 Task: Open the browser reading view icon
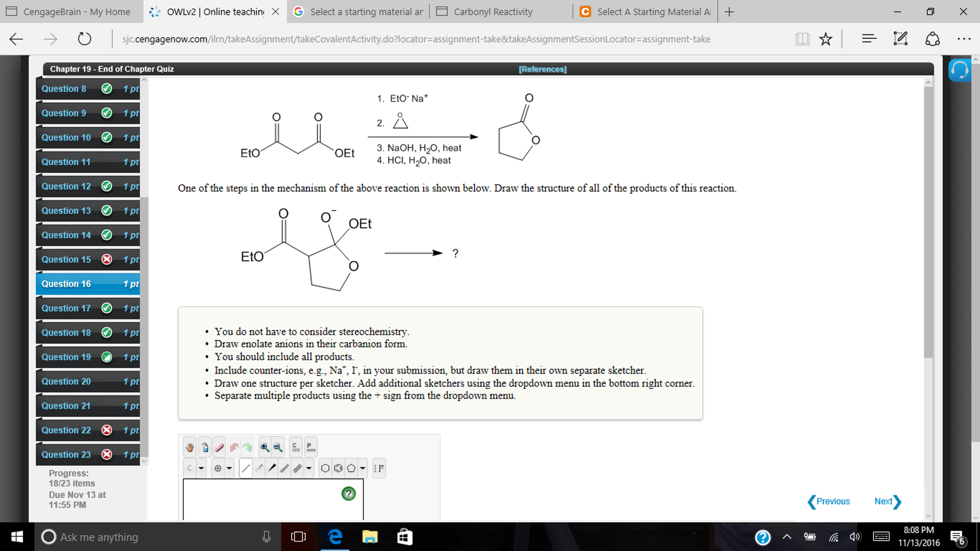(x=803, y=39)
